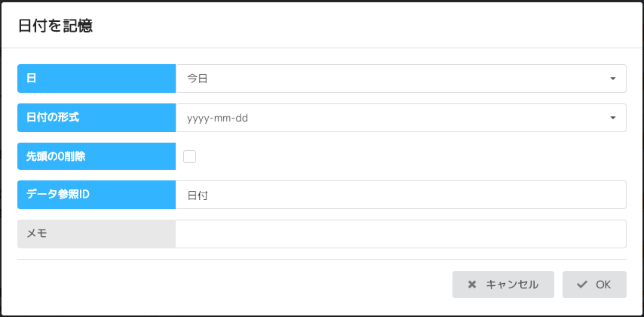Viewport: 644px width, 317px height.
Task: Click the 日付 text in the ID field
Action: (198, 195)
